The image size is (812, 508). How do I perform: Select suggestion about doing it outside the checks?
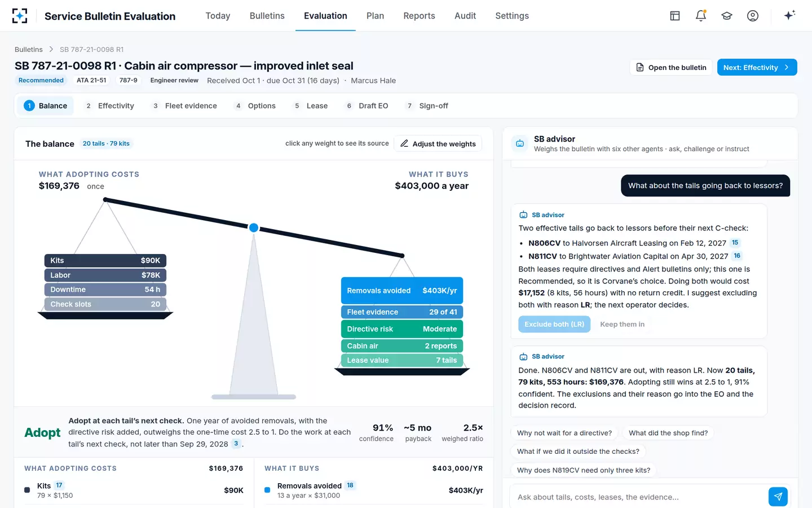tap(578, 452)
